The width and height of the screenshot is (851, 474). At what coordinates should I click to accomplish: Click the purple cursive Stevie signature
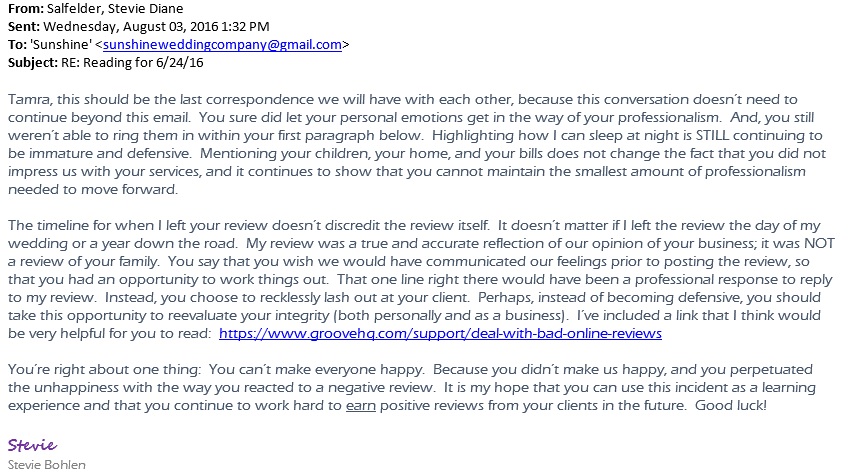coord(32,445)
